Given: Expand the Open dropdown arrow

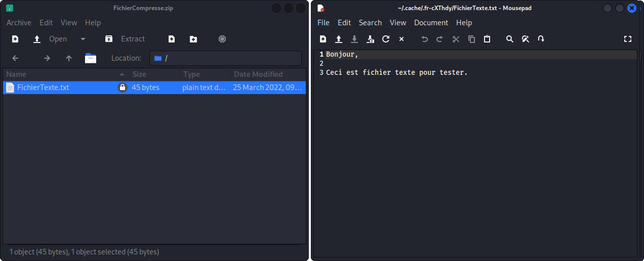Looking at the screenshot, I should click(x=83, y=39).
